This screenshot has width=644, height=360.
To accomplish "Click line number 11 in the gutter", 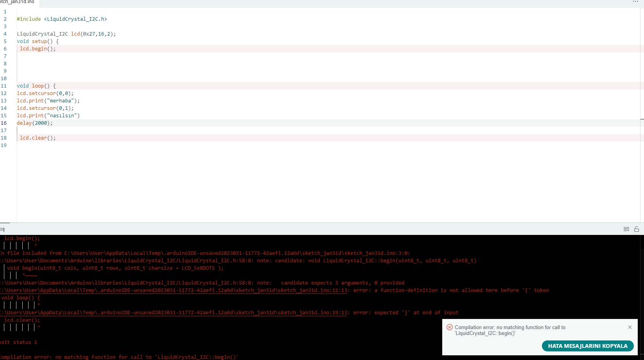I will tap(4, 86).
